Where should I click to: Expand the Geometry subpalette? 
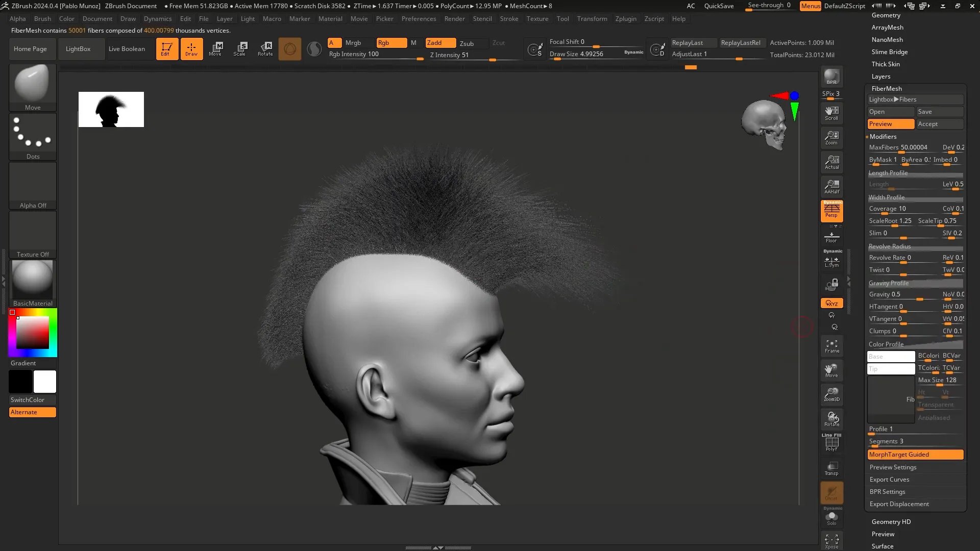[886, 15]
